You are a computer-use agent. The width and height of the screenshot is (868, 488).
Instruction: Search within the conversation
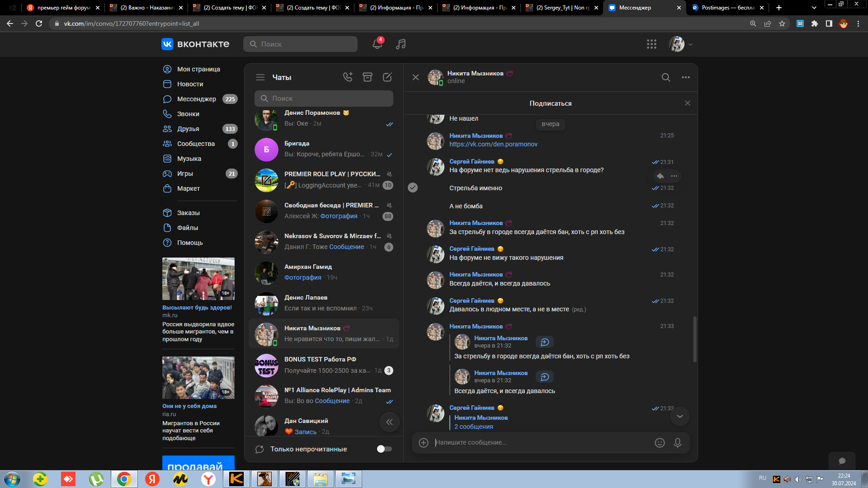(666, 77)
